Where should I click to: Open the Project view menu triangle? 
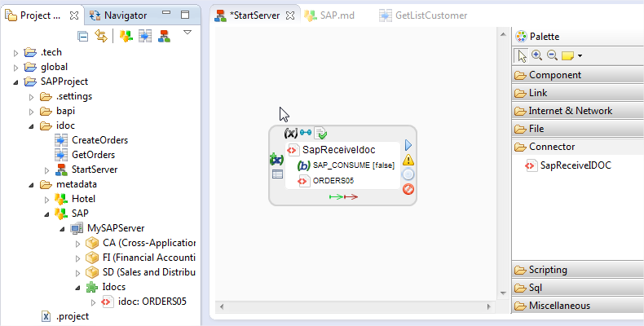(187, 33)
